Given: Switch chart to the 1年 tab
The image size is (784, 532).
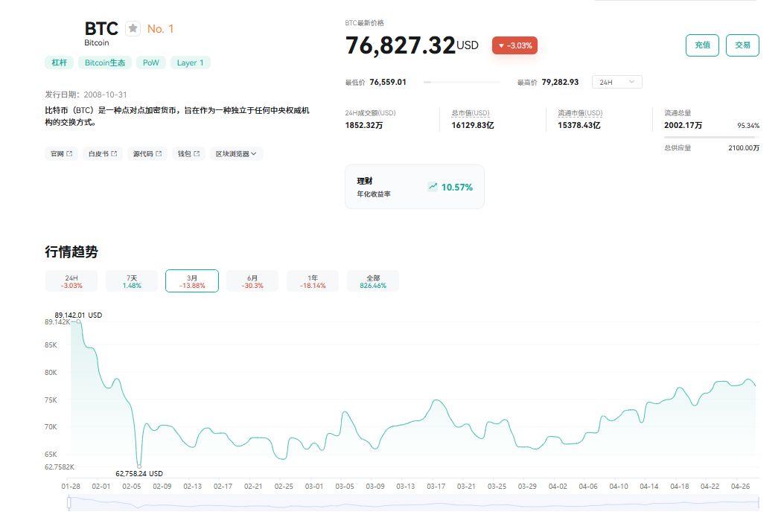Looking at the screenshot, I should tap(313, 281).
